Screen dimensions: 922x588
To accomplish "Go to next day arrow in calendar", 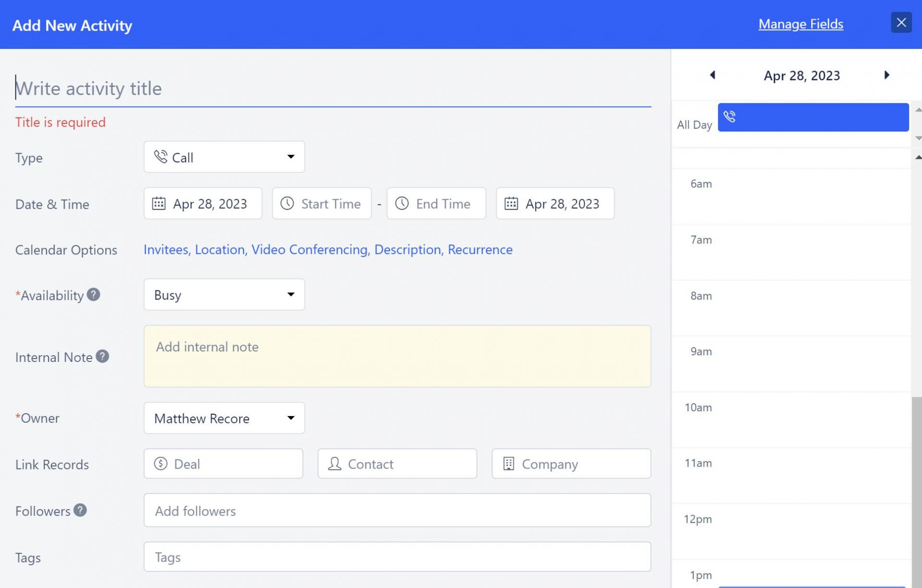I will pyautogui.click(x=886, y=75).
